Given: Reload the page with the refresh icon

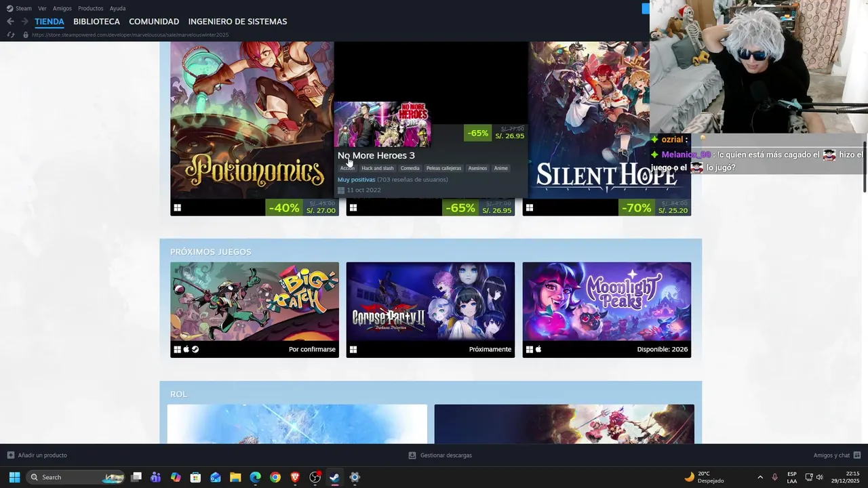Looking at the screenshot, I should 10,35.
